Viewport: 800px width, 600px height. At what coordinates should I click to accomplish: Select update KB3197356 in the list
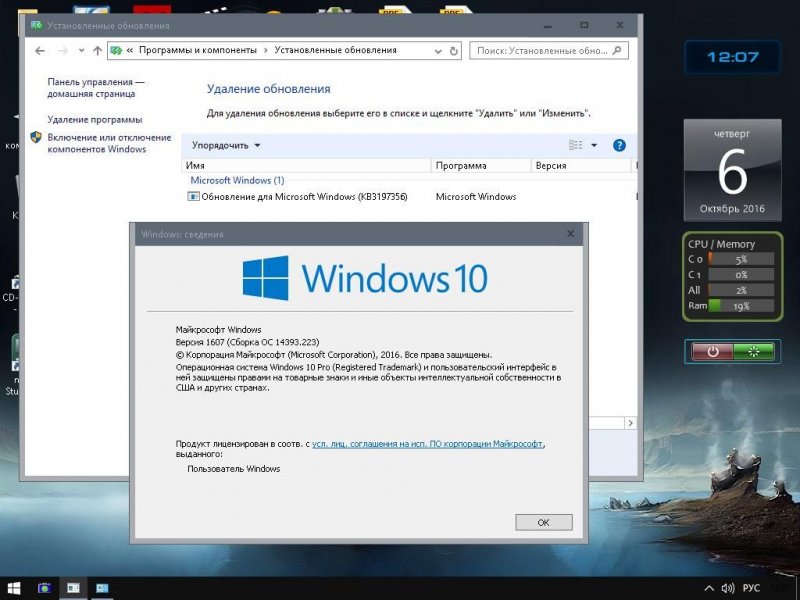point(304,196)
